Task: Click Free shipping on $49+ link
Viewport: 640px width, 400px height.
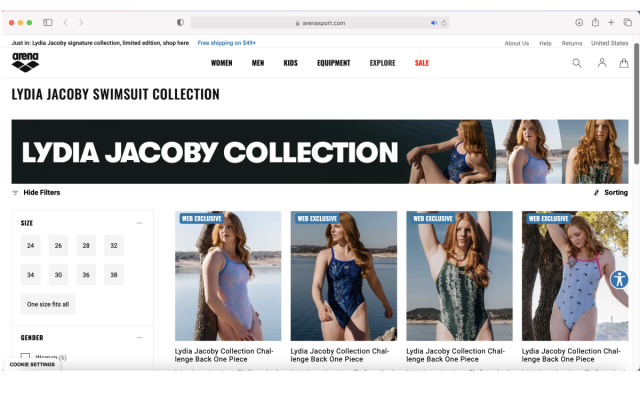Action: 227,43
